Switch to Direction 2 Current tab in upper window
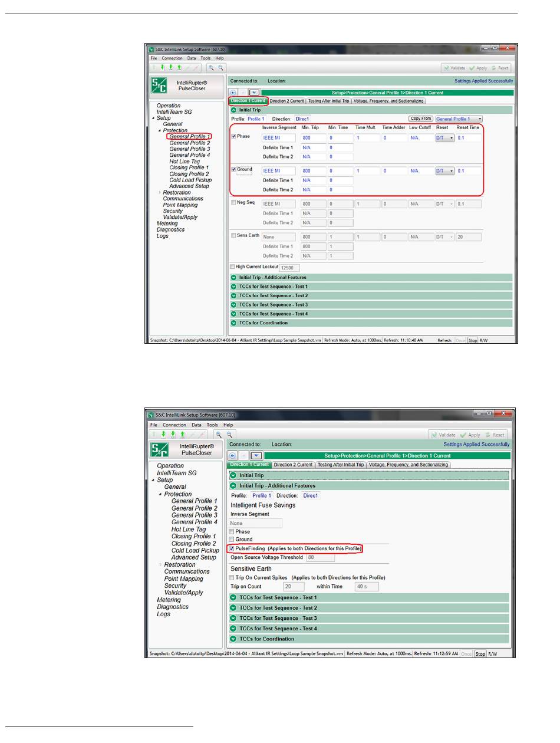 (287, 101)
